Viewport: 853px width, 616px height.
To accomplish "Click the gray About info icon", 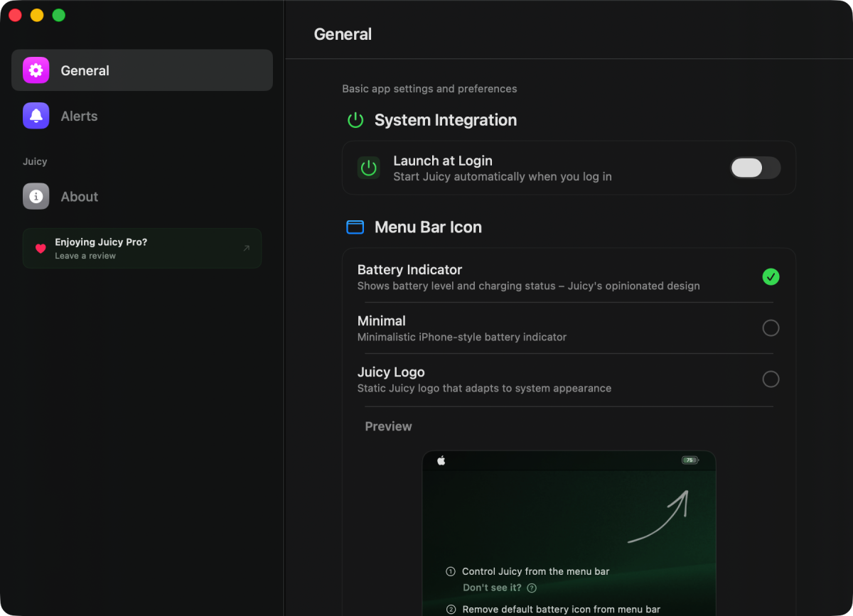I will (36, 196).
